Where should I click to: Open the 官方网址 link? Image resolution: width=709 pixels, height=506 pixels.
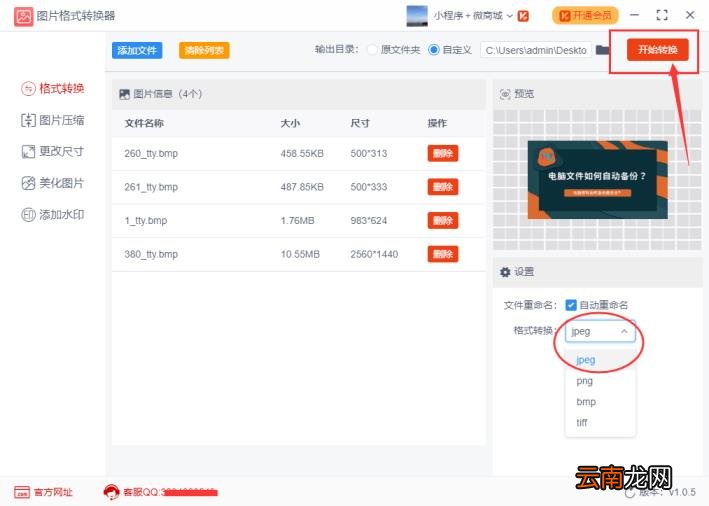coord(53,492)
